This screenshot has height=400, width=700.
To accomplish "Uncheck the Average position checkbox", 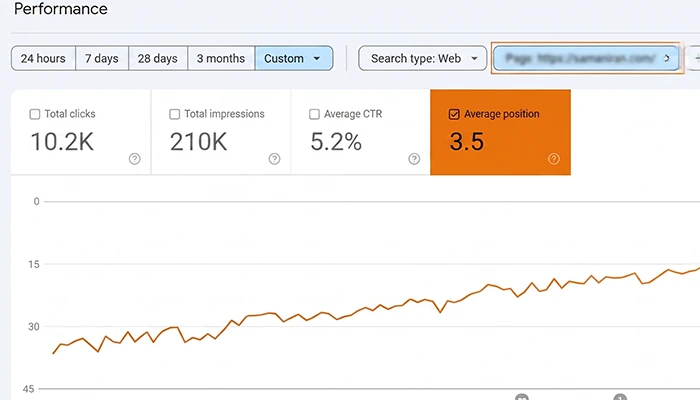I will [454, 114].
